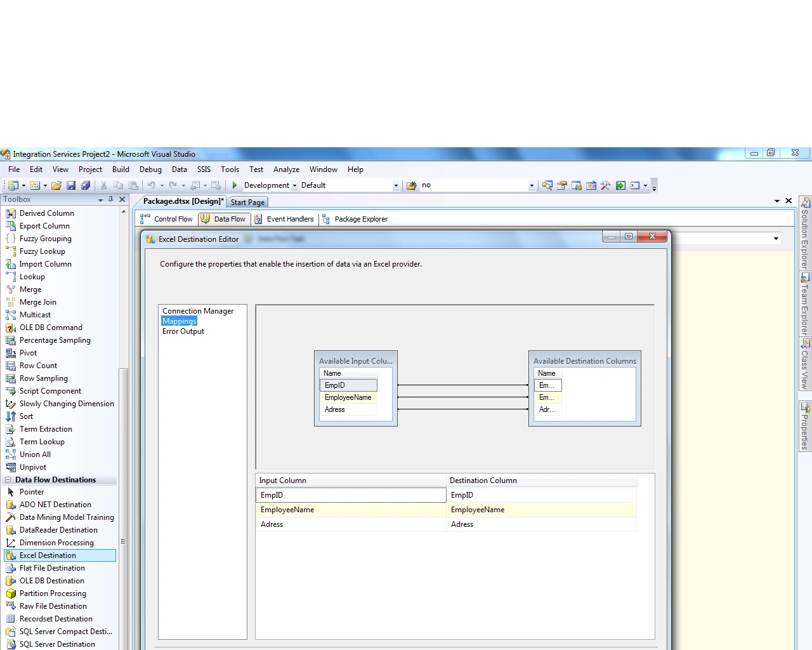812x650 pixels.
Task: Click the Add New Item toolbar icon
Action: [x=35, y=185]
